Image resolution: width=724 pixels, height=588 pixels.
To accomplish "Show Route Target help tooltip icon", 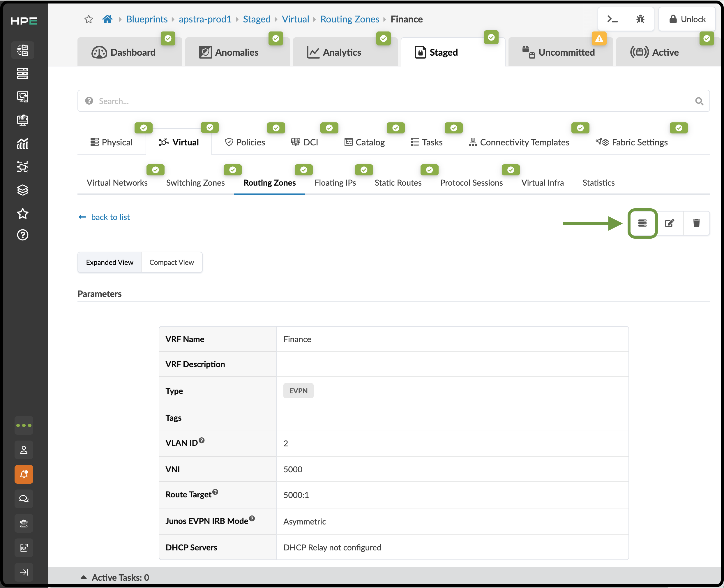I will pos(215,492).
